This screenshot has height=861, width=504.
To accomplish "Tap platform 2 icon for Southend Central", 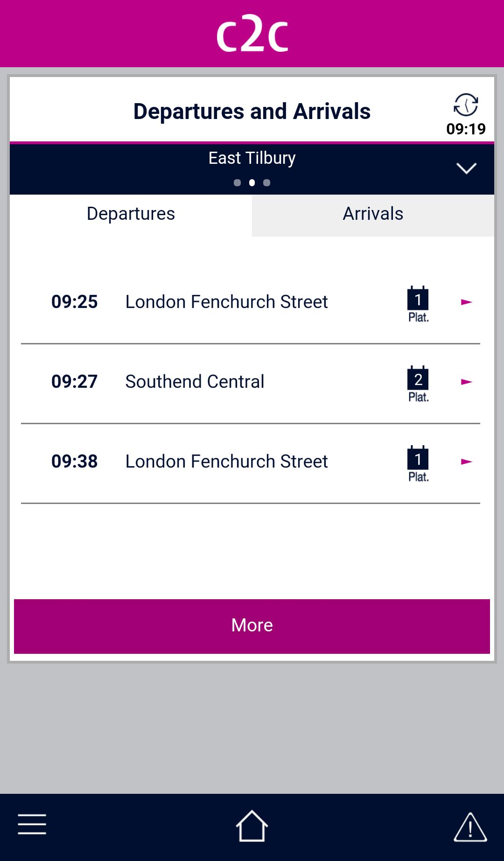I will pos(418,384).
